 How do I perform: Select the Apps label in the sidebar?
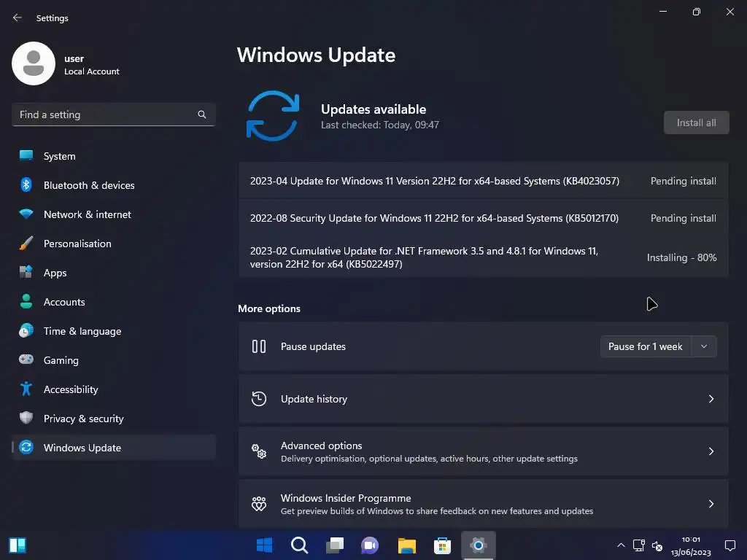[55, 273]
